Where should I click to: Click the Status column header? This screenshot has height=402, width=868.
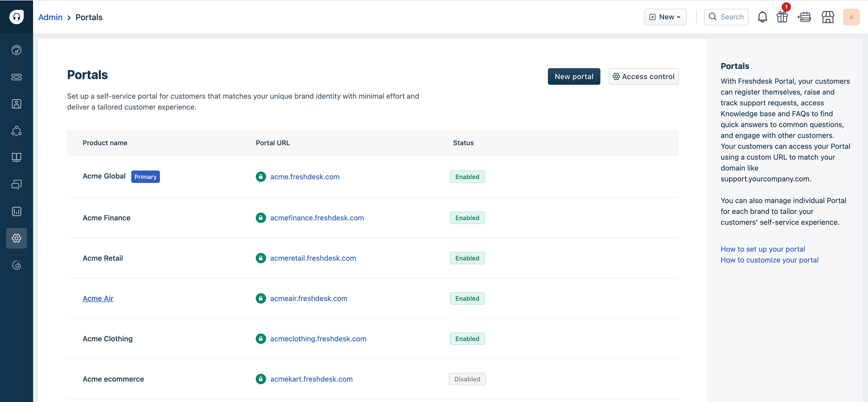pos(463,143)
